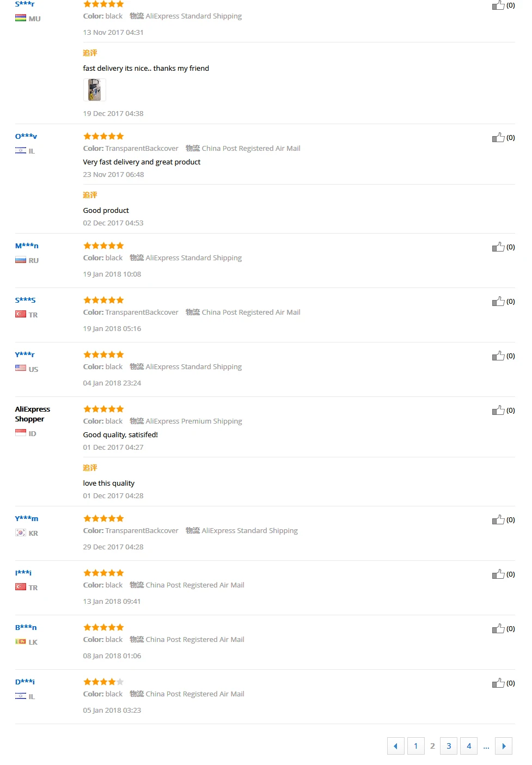
Task: Go to the next reviews page
Action: [504, 746]
